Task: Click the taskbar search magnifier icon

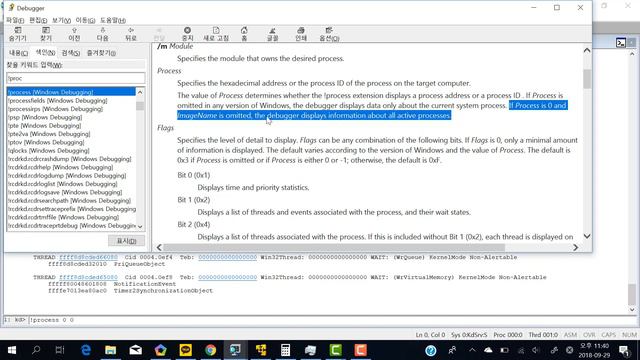Action: click(x=36, y=350)
